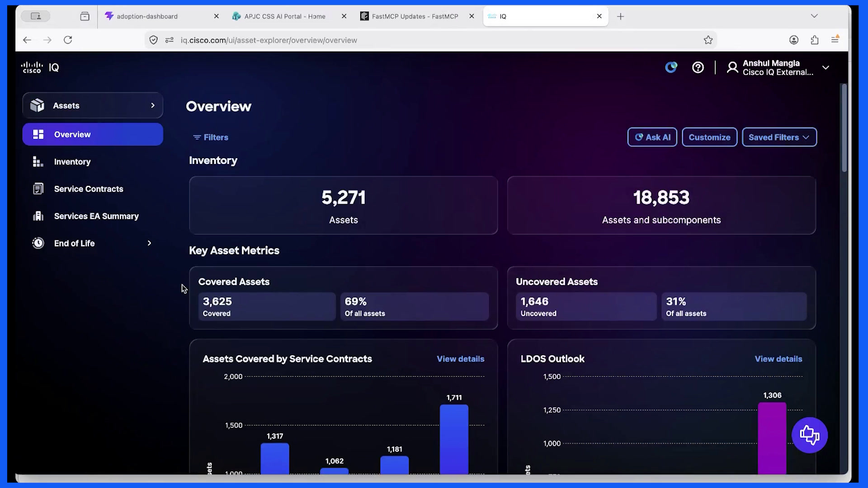The height and width of the screenshot is (488, 868).
Task: Click the 1,306 purple bar in LDOS chart
Action: (x=772, y=438)
